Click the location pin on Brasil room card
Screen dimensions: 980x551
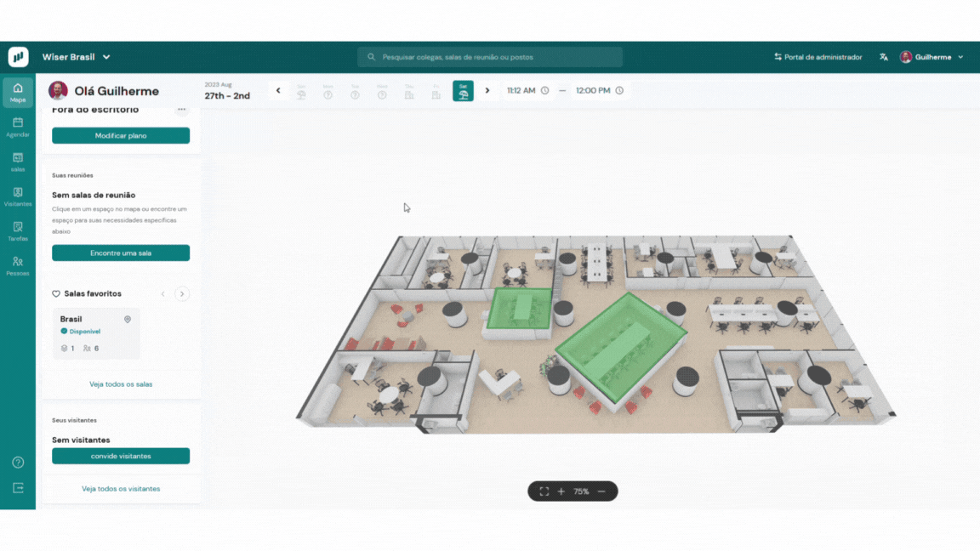click(128, 319)
